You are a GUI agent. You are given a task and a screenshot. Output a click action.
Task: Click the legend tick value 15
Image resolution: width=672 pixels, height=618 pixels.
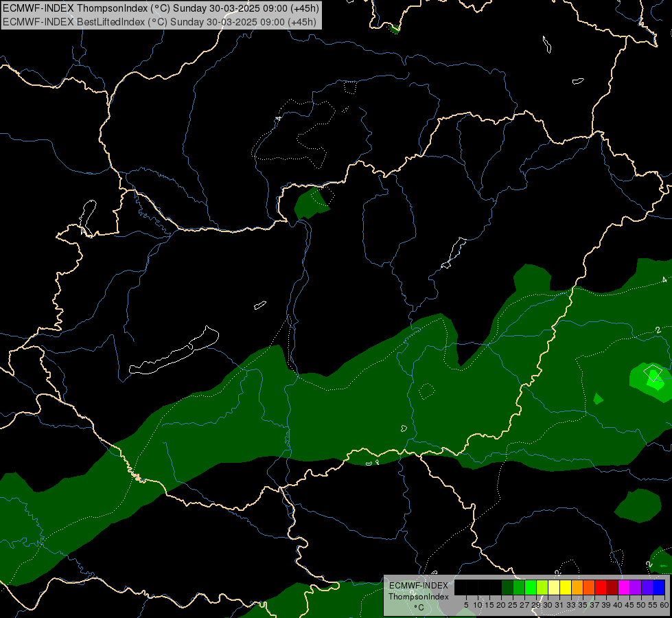pyautogui.click(x=489, y=605)
